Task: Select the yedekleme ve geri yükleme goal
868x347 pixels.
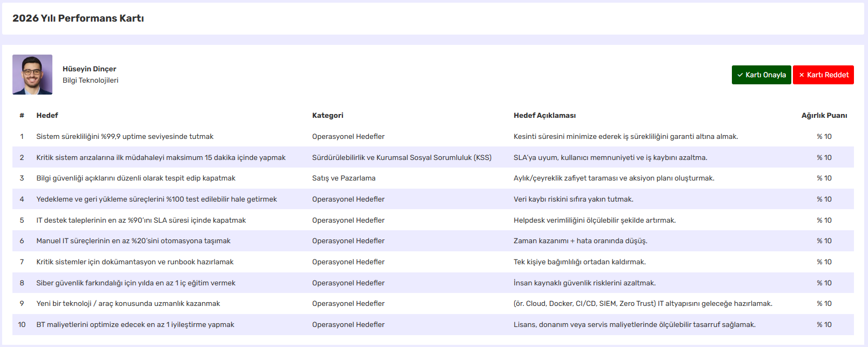Action: click(157, 199)
